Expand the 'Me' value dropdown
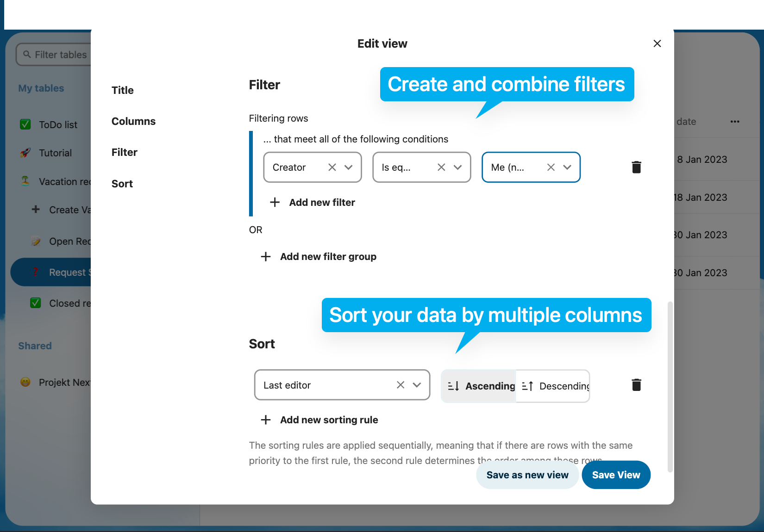The height and width of the screenshot is (532, 764). pyautogui.click(x=567, y=167)
